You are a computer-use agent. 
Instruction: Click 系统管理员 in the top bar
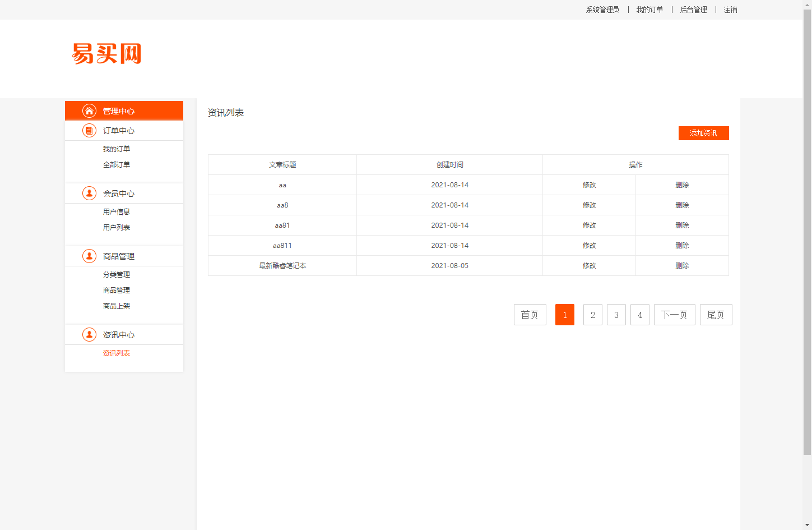tap(601, 10)
